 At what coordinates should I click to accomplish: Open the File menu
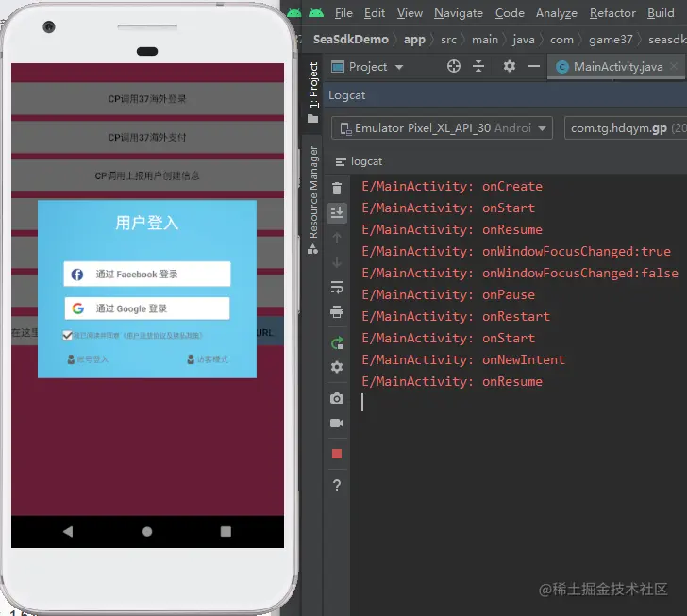point(343,13)
